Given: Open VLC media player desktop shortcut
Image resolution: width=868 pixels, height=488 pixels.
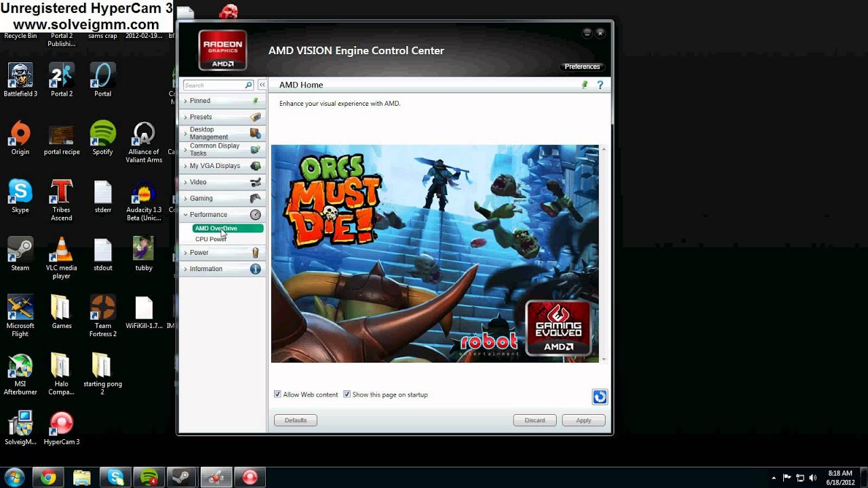Looking at the screenshot, I should 61,258.
